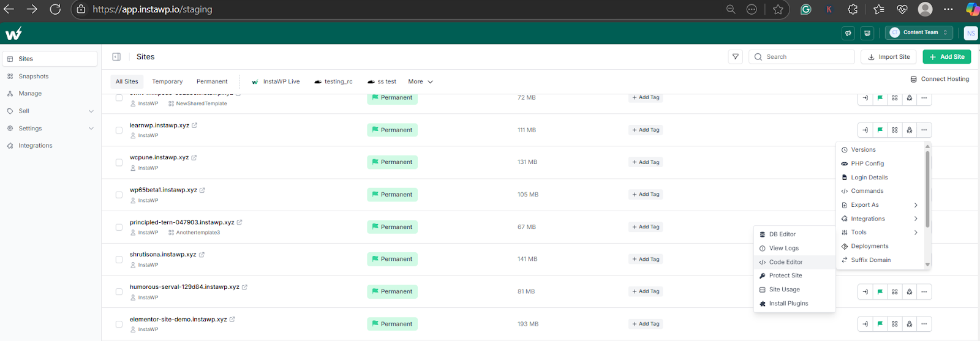The width and height of the screenshot is (980, 341).
Task: Select the wp65beta1.instawp.xyz checkbox
Action: coord(119,195)
